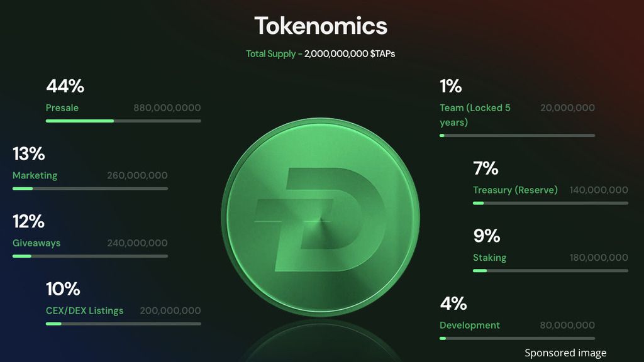644x362 pixels.
Task: Click the CEX/DEX Listings label
Action: point(84,310)
